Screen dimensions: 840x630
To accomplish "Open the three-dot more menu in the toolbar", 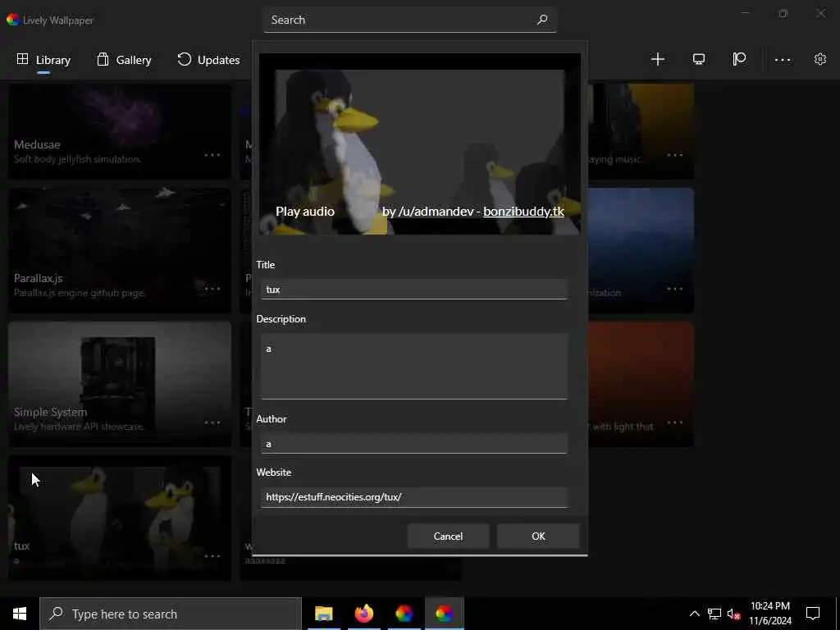I will click(x=783, y=59).
